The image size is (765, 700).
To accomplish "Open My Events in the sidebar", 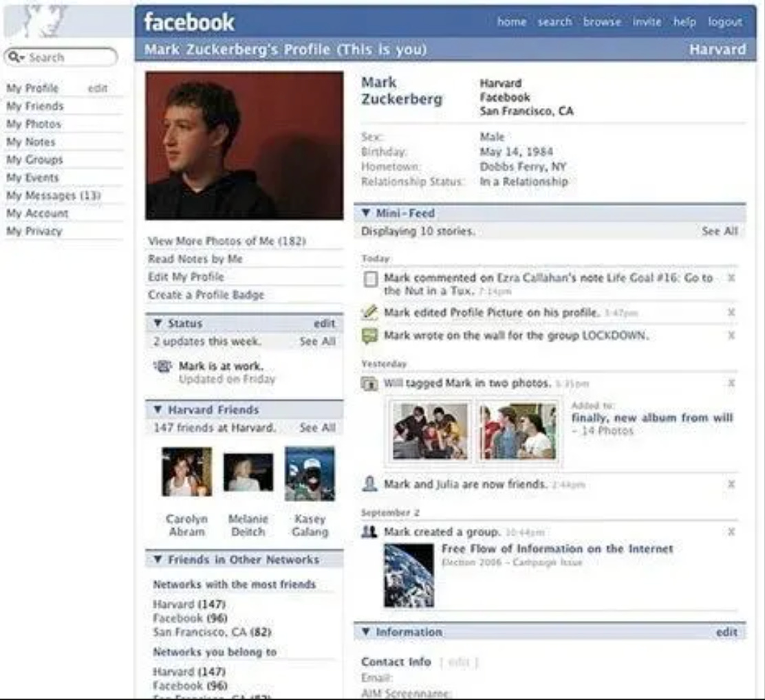I will [32, 177].
